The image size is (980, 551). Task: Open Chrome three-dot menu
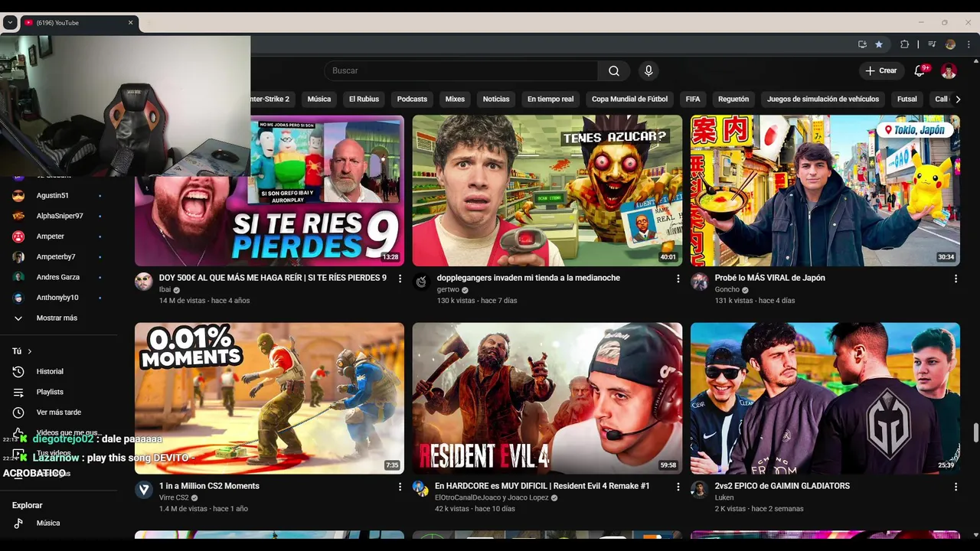tap(969, 44)
